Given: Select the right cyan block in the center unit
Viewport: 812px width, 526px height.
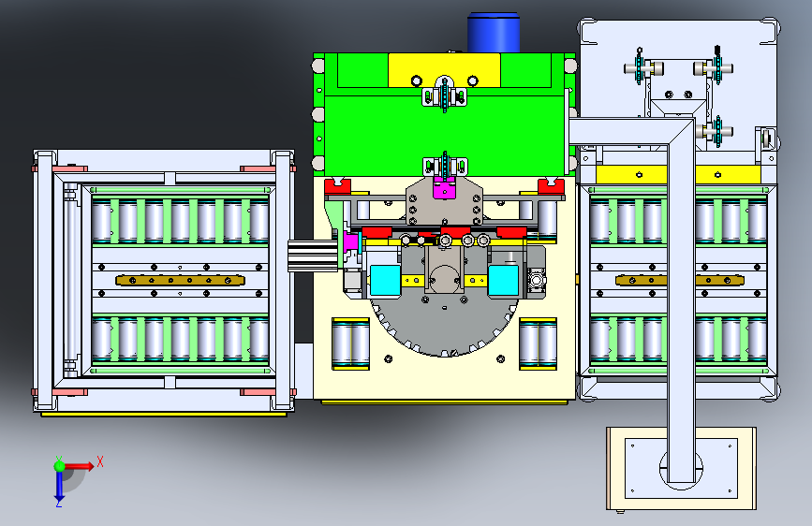Looking at the screenshot, I should pos(503,281).
